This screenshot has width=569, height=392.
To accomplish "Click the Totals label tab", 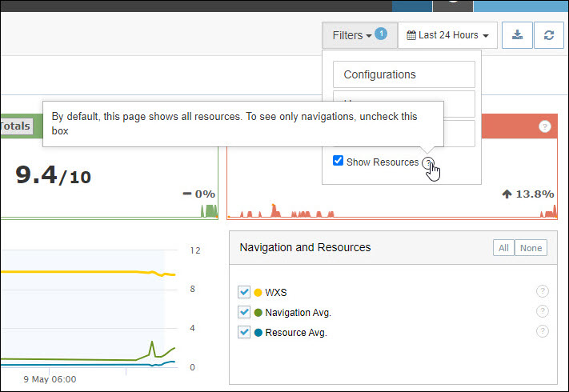I will 15,126.
